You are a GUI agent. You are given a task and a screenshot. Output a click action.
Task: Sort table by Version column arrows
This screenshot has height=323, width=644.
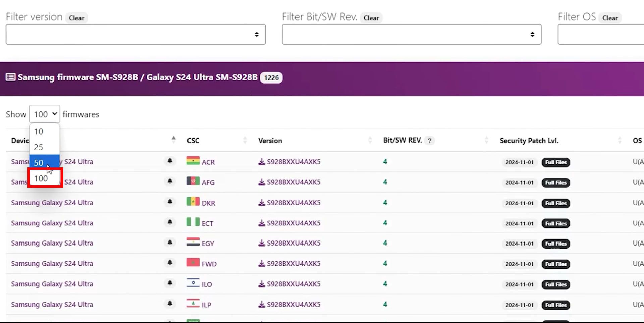click(370, 140)
